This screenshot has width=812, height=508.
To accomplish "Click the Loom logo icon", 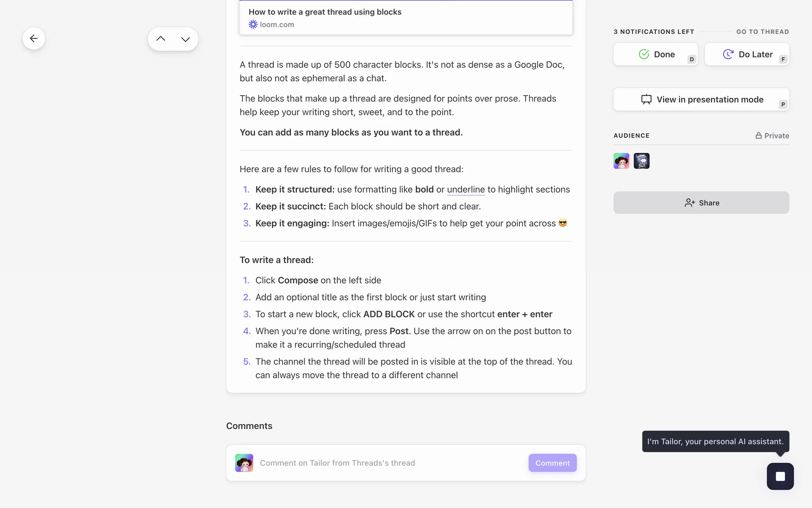I will (253, 25).
